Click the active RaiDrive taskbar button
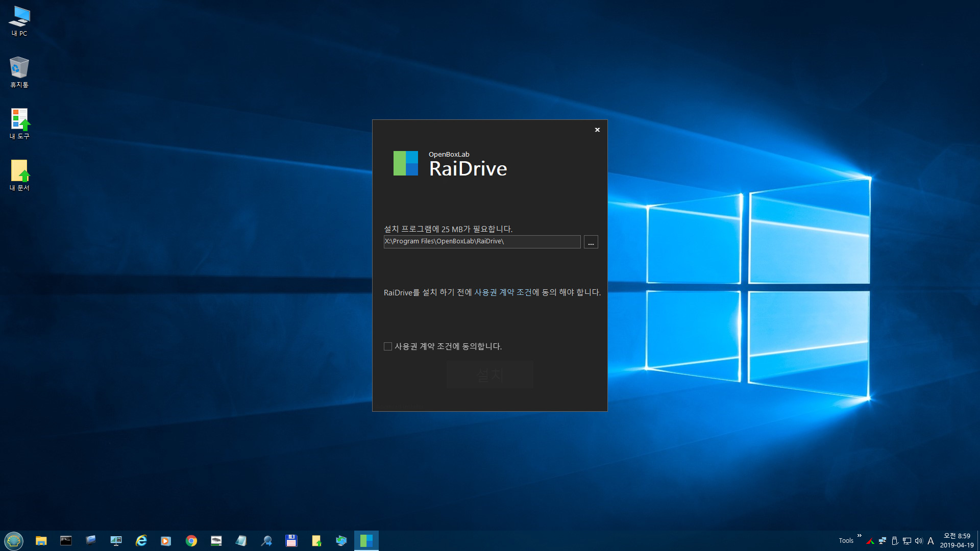Viewport: 980px width, 551px height. point(366,541)
